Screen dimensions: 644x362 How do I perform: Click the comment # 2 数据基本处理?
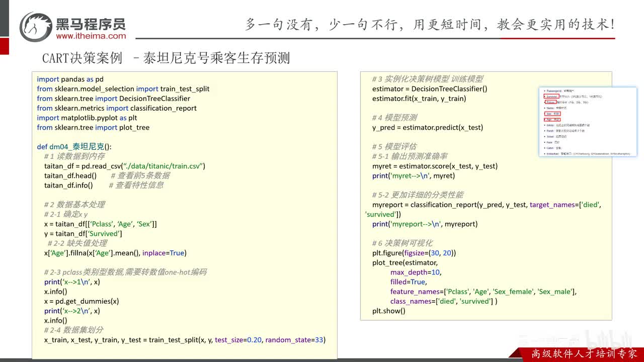coord(74,205)
